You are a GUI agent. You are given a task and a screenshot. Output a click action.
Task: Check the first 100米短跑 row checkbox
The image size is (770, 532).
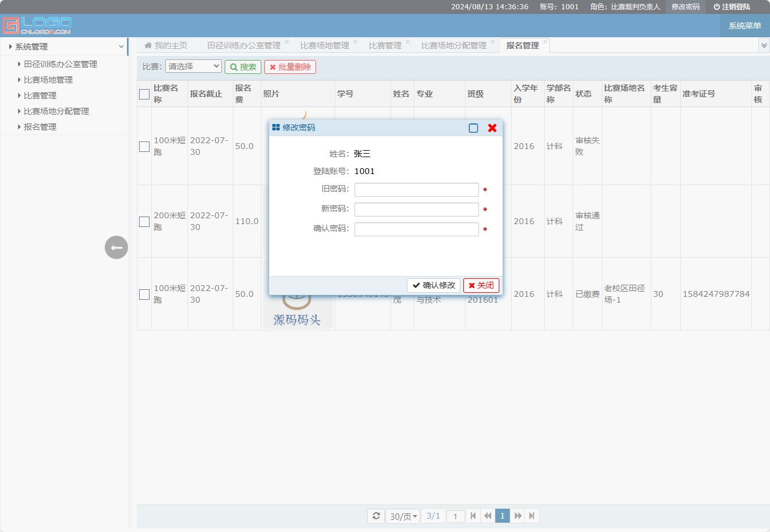tap(144, 147)
